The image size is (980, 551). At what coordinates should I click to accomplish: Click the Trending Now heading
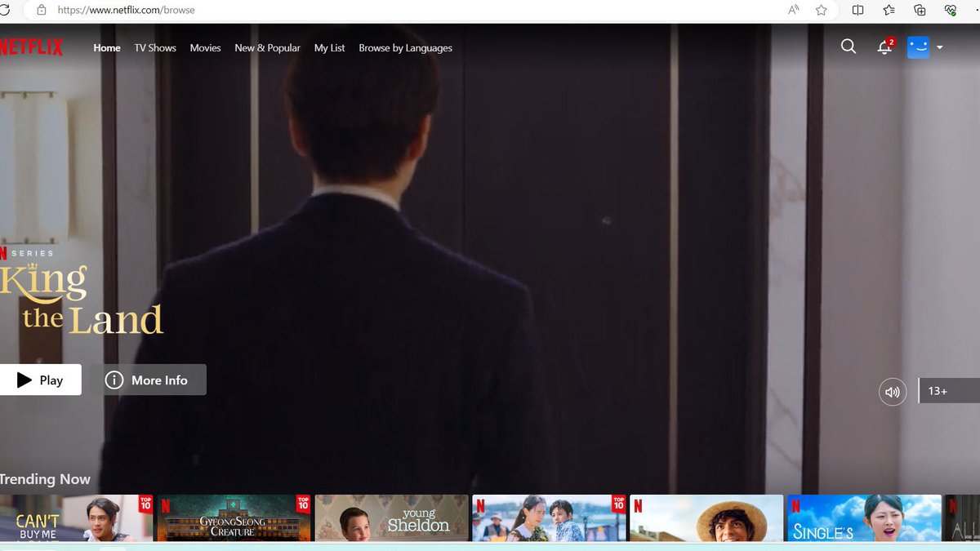point(45,479)
